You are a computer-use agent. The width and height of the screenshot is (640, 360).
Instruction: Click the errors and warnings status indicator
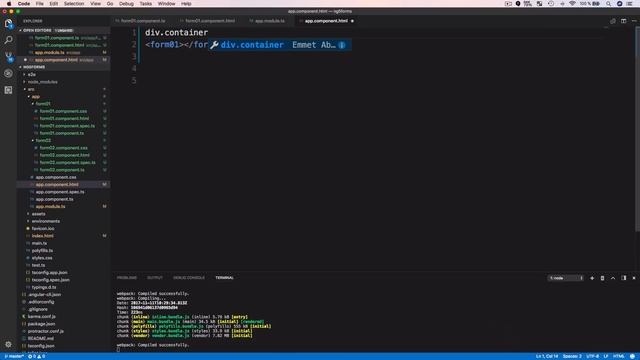click(37, 356)
